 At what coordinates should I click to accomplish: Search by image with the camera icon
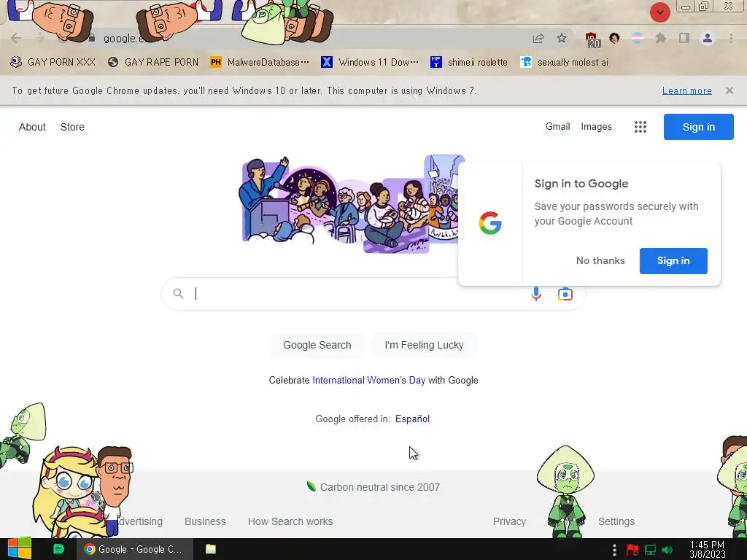[x=565, y=294]
